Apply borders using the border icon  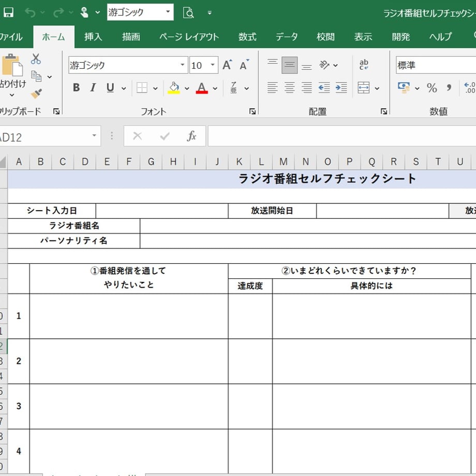point(142,88)
